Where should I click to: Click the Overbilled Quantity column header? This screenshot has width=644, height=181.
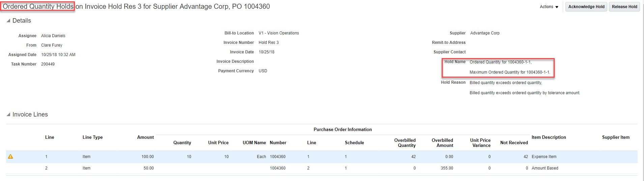[405, 143]
